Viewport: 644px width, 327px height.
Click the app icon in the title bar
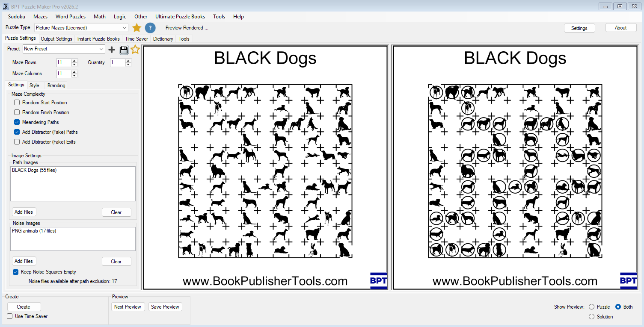[6, 6]
